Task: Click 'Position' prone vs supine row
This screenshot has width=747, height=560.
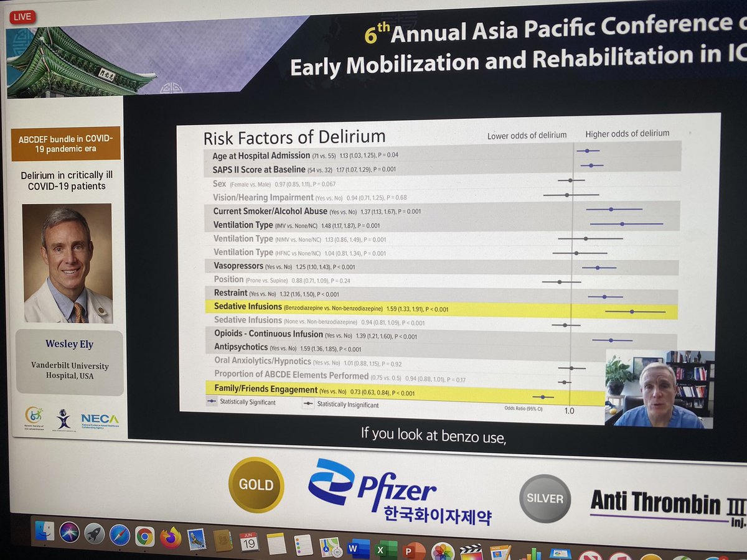Action: [441, 280]
